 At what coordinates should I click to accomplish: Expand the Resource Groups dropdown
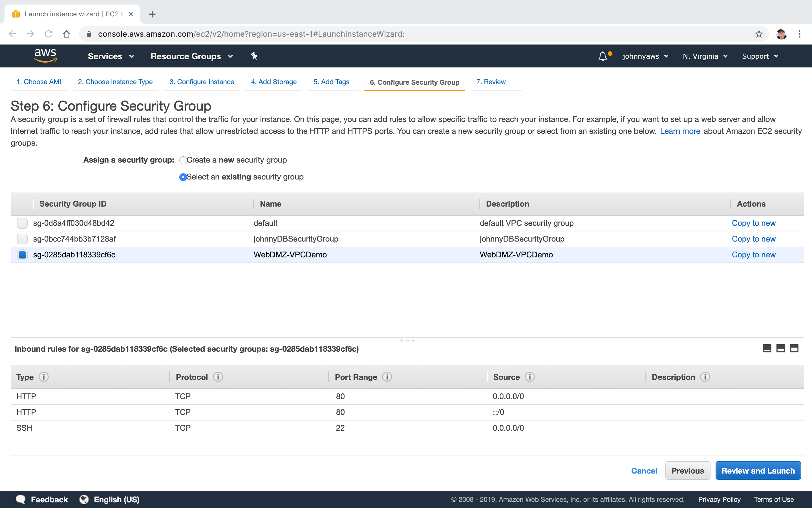[x=192, y=56]
